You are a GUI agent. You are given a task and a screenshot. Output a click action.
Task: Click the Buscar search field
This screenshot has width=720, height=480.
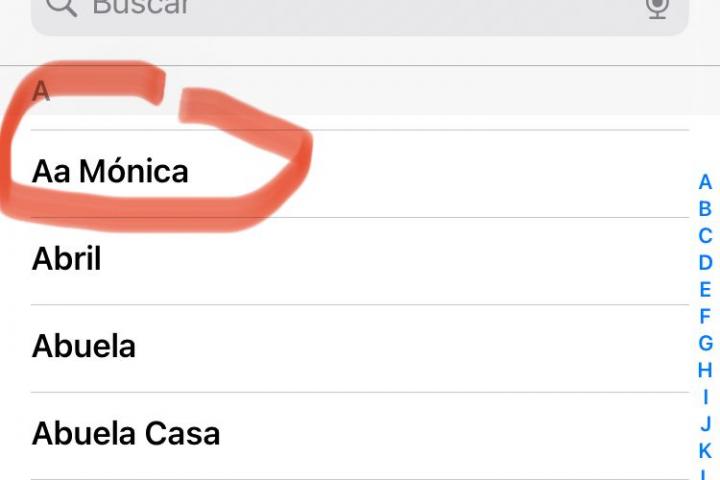pyautogui.click(x=350, y=10)
